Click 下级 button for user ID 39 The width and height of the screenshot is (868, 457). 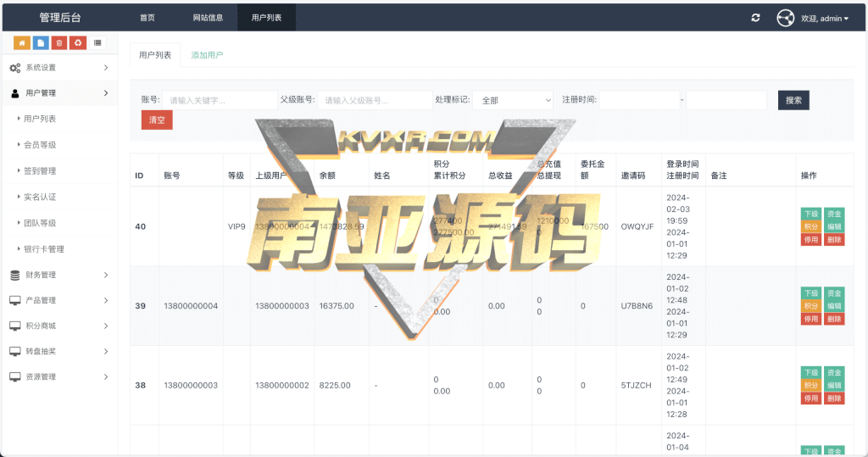pyautogui.click(x=811, y=293)
